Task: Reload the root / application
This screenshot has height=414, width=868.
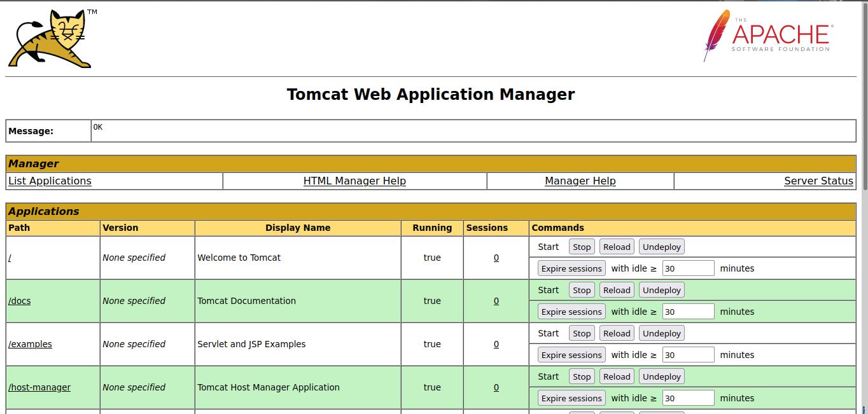Action: [x=617, y=247]
